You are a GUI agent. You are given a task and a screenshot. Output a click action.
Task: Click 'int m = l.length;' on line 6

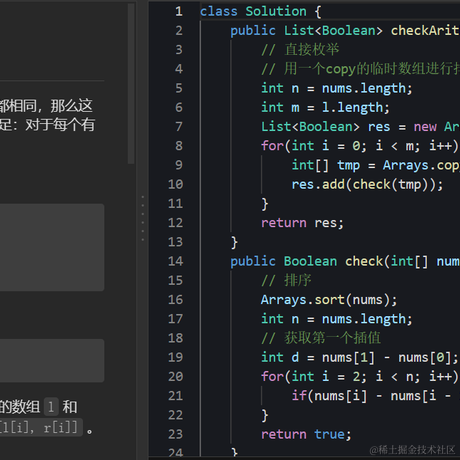[325, 108]
